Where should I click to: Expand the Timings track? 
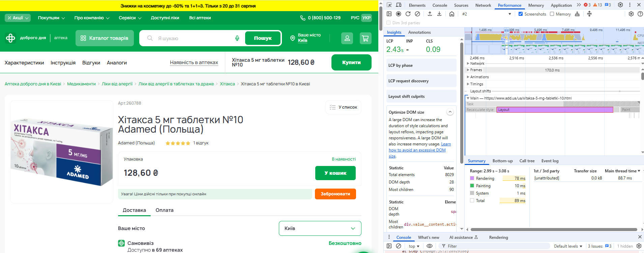coord(468,84)
